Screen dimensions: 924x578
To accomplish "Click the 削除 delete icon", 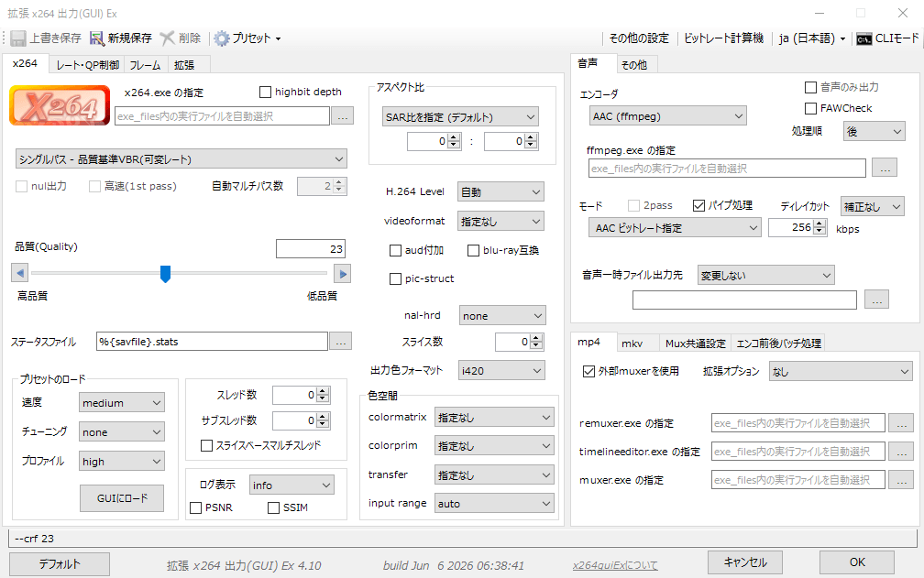I will 168,38.
